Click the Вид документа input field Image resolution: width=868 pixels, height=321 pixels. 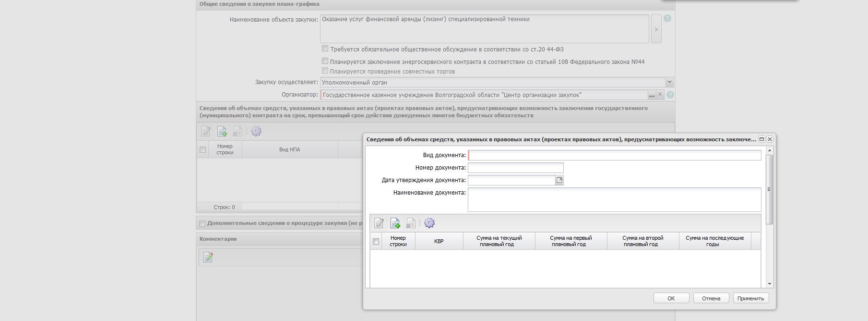[614, 155]
